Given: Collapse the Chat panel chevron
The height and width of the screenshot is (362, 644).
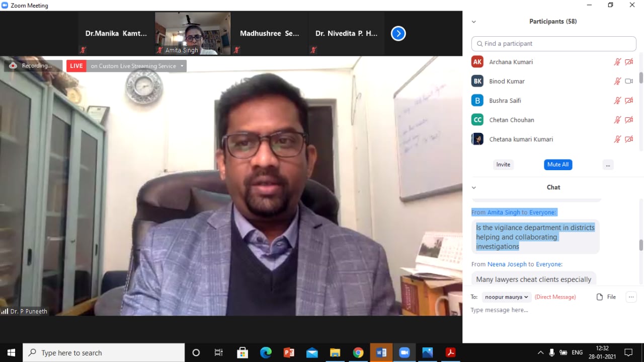Looking at the screenshot, I should (473, 187).
